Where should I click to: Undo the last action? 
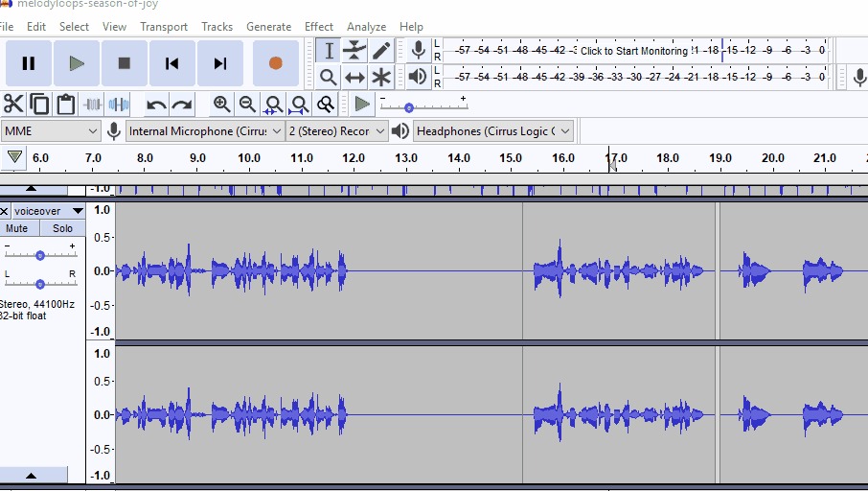[x=156, y=105]
